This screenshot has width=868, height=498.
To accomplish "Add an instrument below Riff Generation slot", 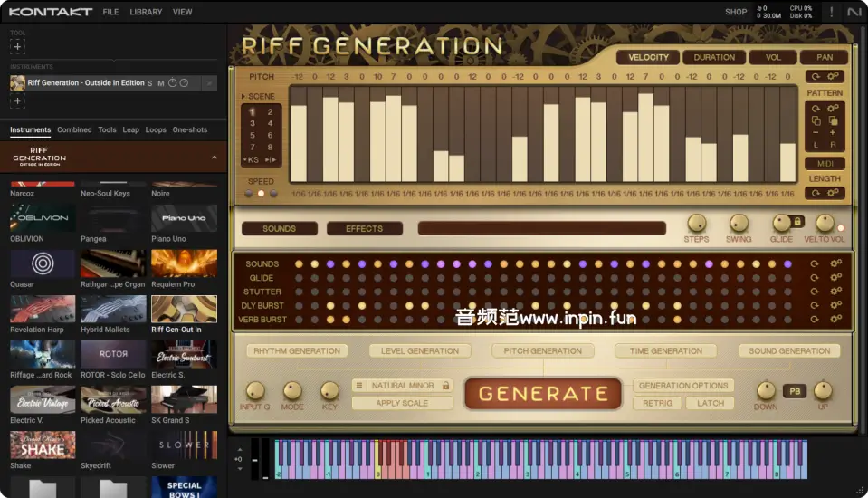I will (17, 101).
